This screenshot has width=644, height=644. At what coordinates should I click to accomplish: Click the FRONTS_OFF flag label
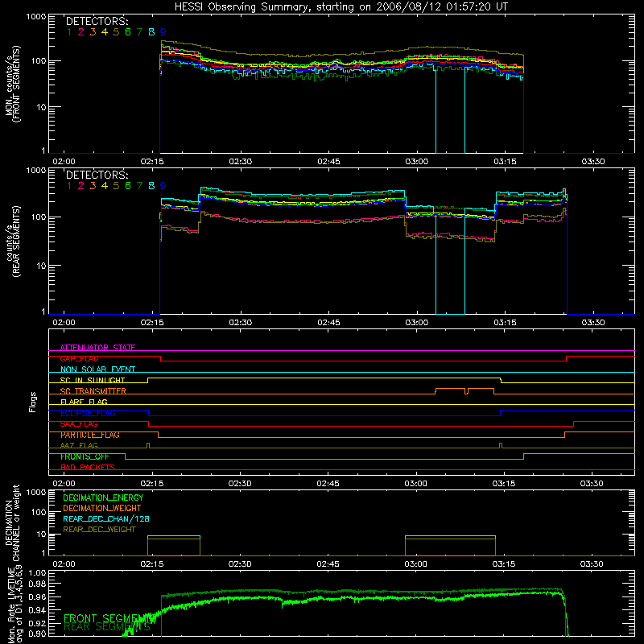coord(85,456)
